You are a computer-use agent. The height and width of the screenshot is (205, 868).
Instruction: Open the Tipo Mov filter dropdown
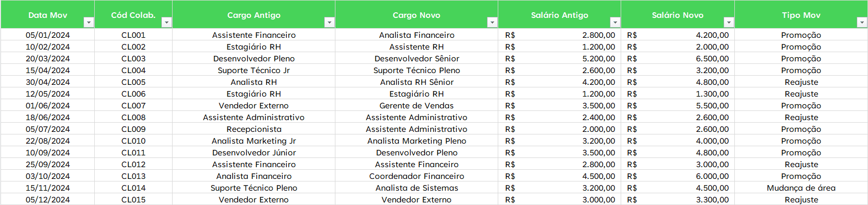pos(862,22)
